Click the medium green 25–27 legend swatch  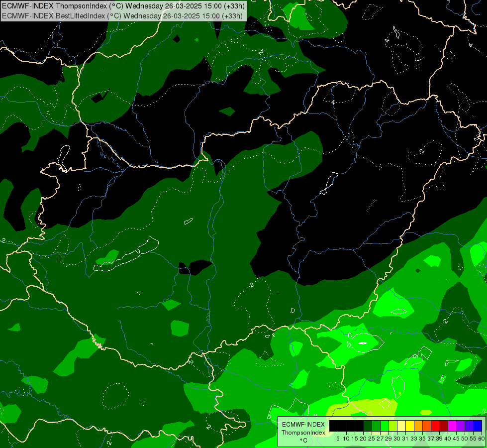pos(376,426)
